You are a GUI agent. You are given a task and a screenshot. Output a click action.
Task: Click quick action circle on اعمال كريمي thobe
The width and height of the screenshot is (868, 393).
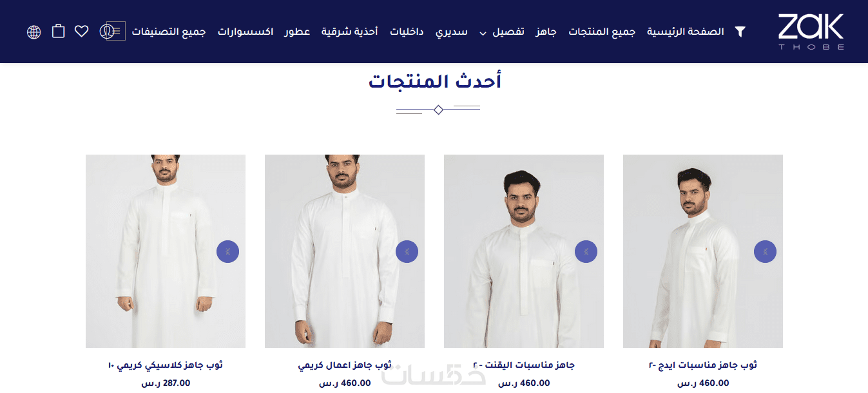tap(407, 251)
